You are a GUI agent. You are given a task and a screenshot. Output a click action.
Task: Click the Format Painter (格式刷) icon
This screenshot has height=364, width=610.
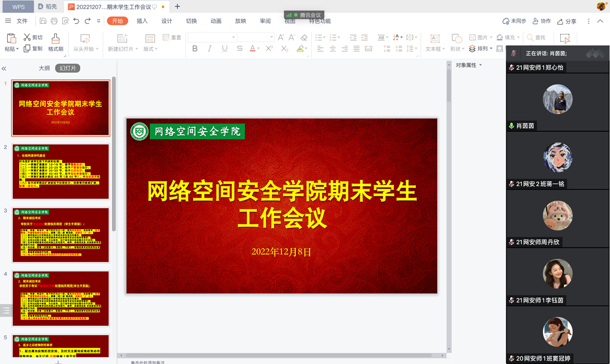click(x=55, y=39)
